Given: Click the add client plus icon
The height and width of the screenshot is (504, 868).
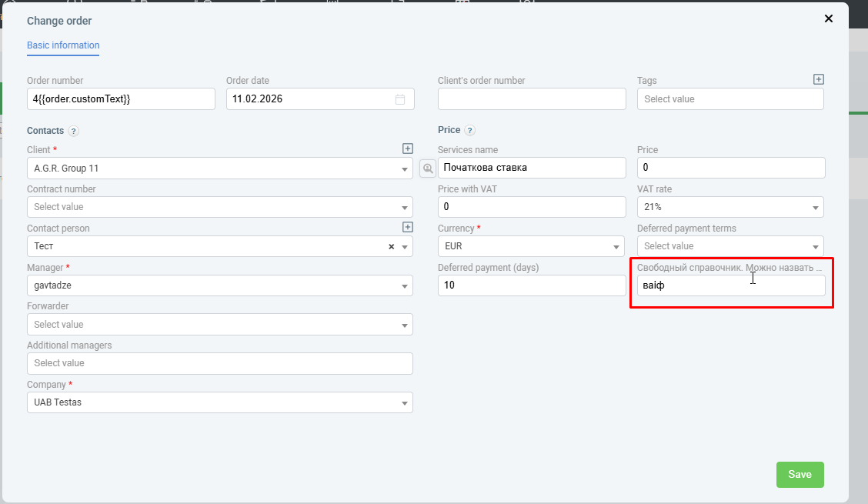Looking at the screenshot, I should (408, 149).
